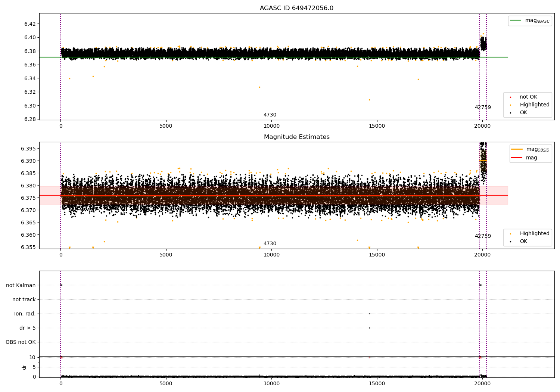560x392 pixels.
Task: Click the "AGASC ID 649472056.0" plot title
Action: [296, 8]
